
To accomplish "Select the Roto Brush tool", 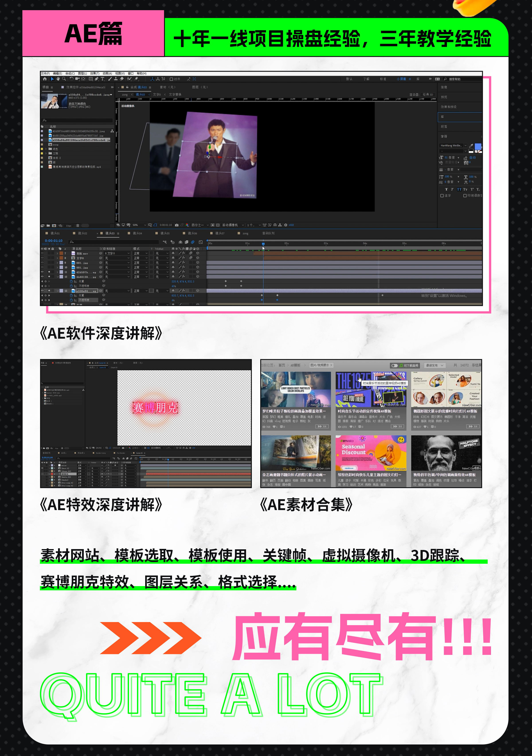I will click(x=129, y=79).
